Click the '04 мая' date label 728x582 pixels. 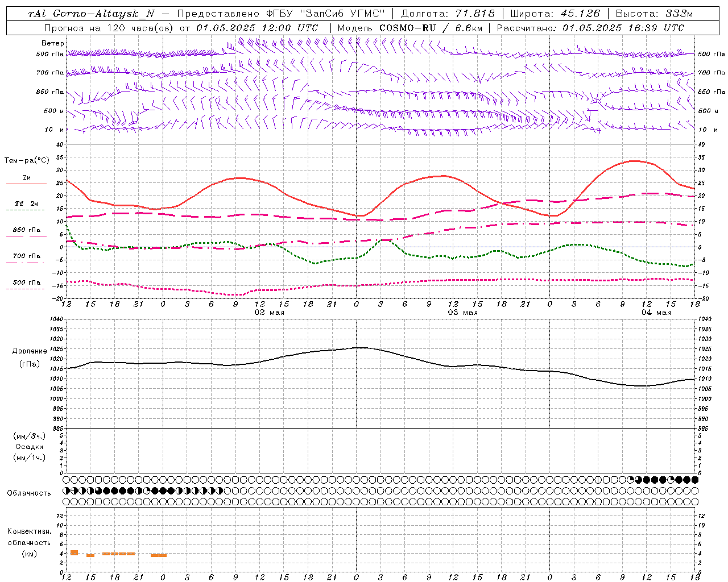656,312
